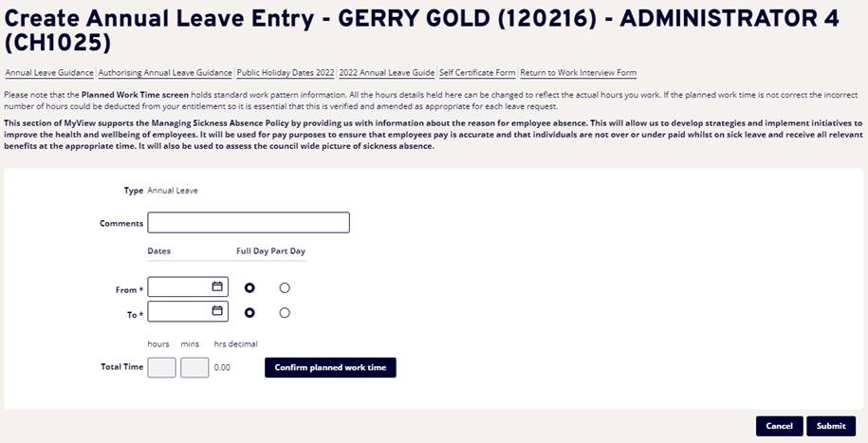Screen dimensions: 868x443
Task: Select Full Day for the From date
Action: [x=250, y=287]
